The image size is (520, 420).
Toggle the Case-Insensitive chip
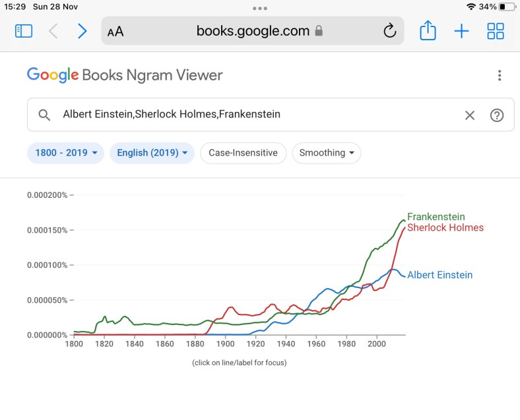(x=243, y=153)
